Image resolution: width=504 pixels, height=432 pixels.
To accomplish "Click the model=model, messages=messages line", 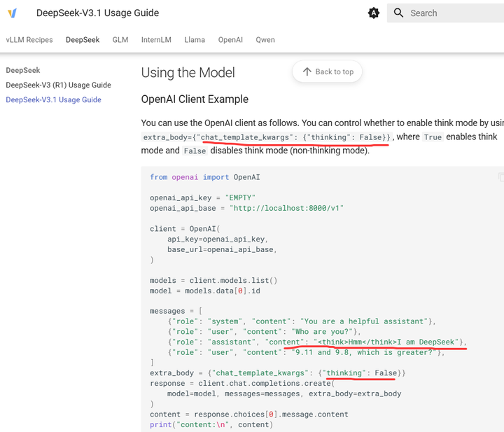I will pos(284,393).
